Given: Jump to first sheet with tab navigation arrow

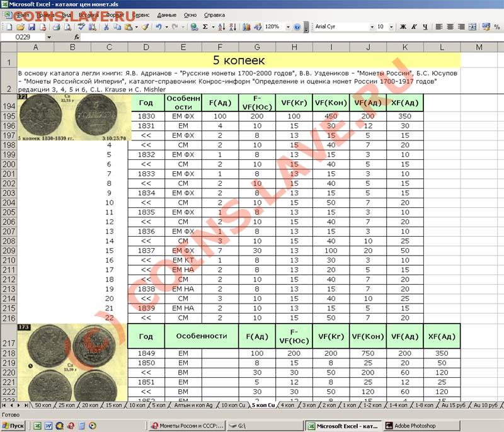Looking at the screenshot, I should pos(4,406).
